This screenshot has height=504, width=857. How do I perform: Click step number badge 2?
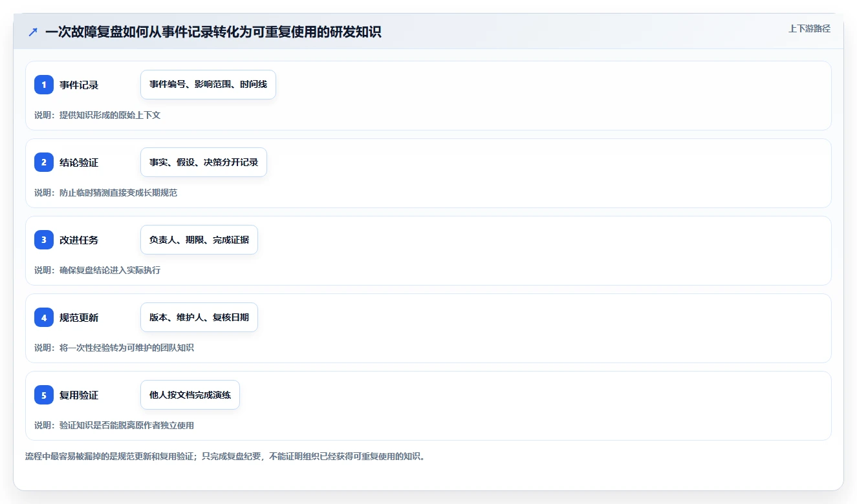click(44, 162)
